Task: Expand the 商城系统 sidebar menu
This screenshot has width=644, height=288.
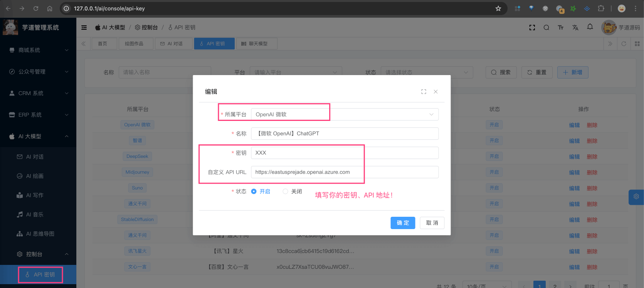Action: click(x=38, y=50)
